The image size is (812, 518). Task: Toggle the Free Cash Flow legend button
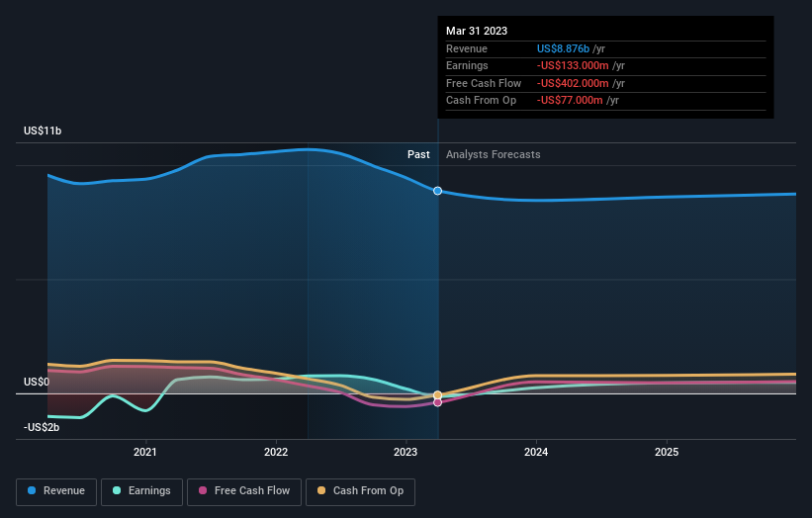coord(244,491)
